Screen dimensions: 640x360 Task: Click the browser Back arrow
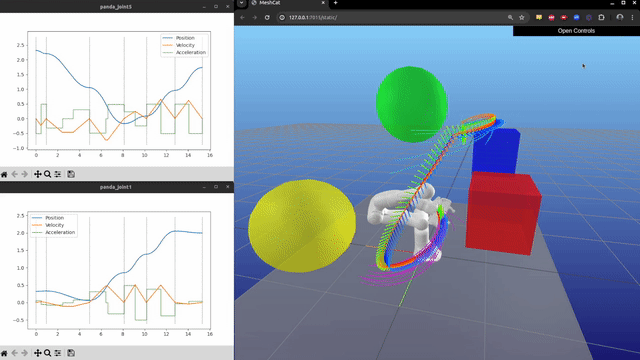[x=242, y=18]
